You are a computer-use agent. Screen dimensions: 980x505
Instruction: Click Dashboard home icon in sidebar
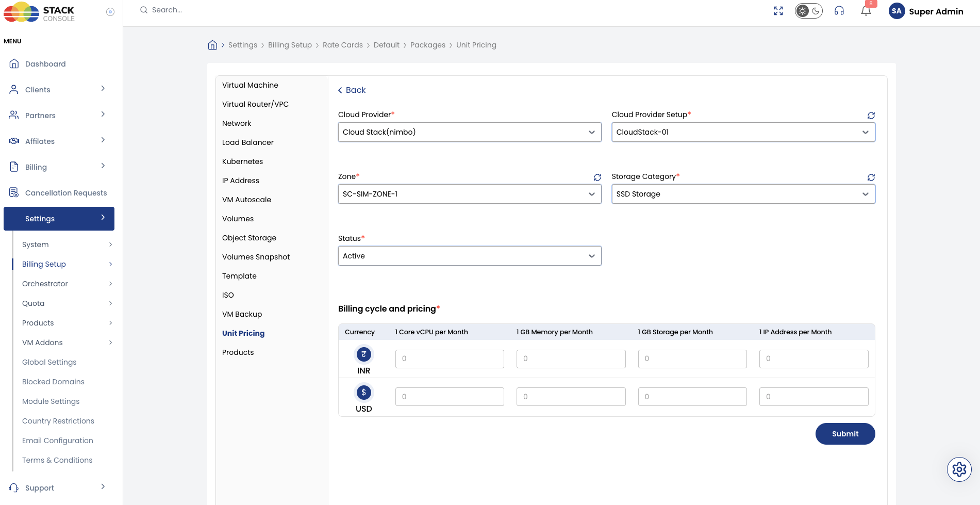(14, 63)
